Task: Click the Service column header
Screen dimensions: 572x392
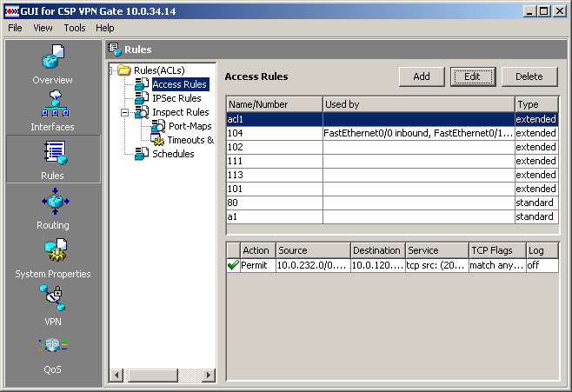Action: tap(437, 250)
